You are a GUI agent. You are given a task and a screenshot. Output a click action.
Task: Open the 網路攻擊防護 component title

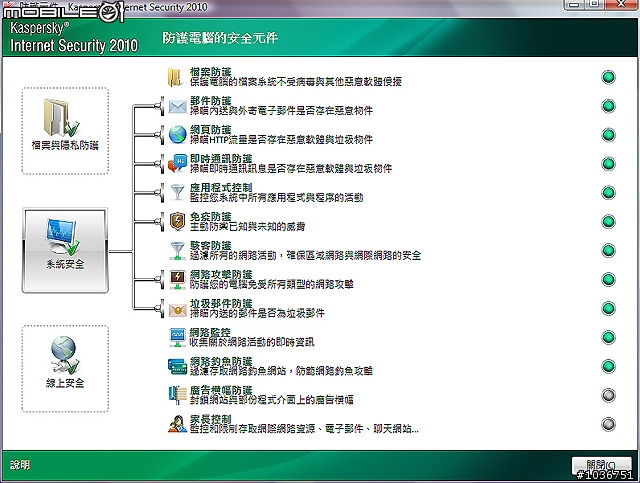[221, 275]
